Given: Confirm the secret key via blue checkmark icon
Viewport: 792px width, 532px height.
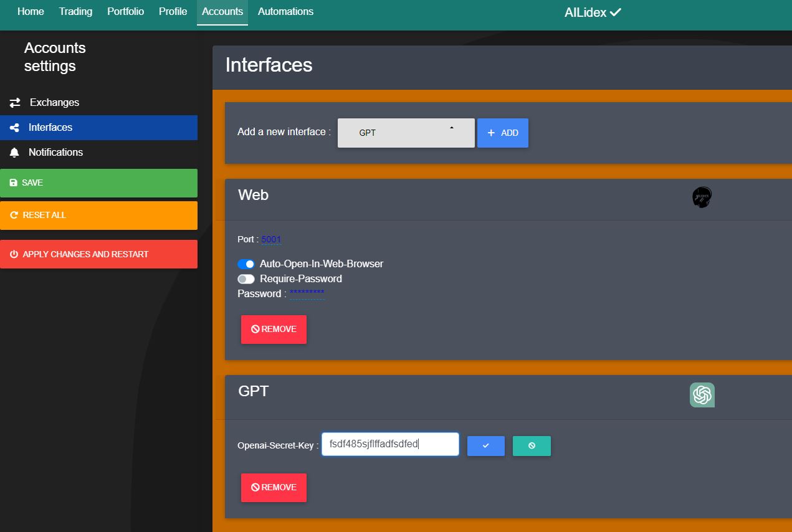Looking at the screenshot, I should (485, 445).
